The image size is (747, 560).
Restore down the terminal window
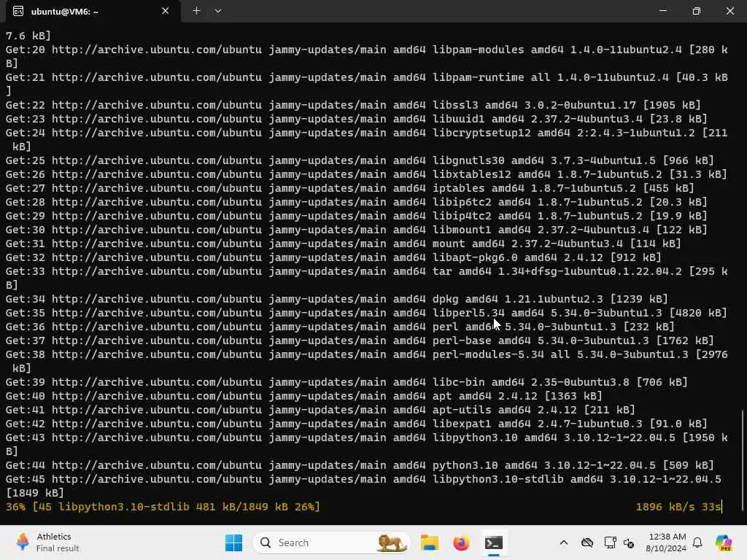[x=697, y=11]
